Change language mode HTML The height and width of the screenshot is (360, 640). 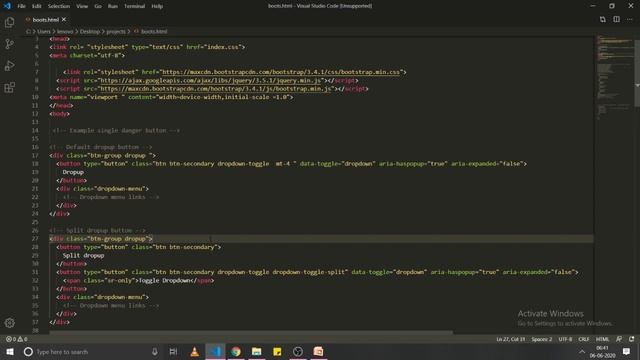click(x=602, y=339)
